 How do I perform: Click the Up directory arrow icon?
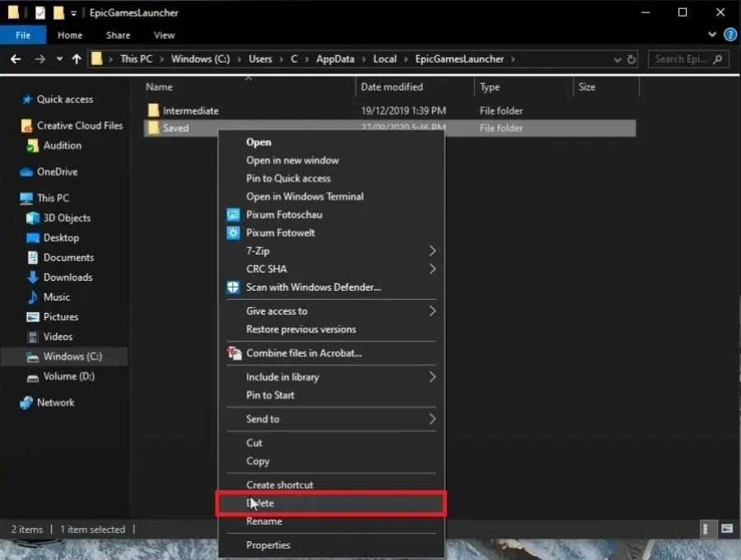pyautogui.click(x=77, y=59)
